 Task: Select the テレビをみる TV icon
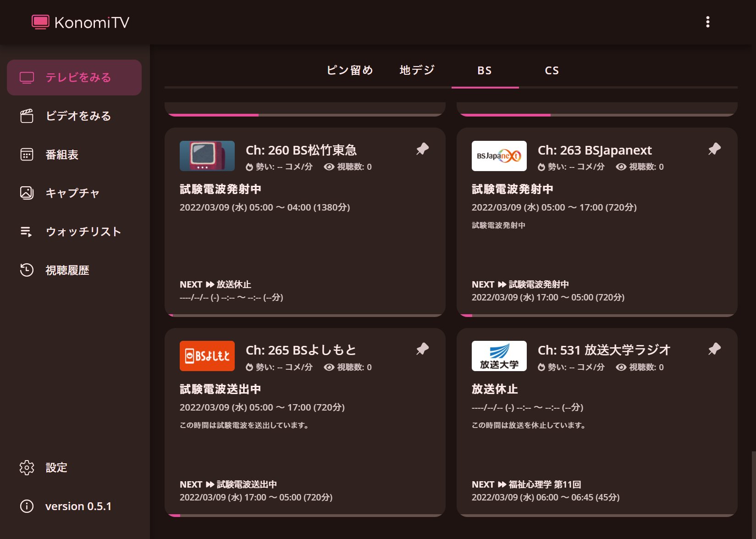tap(27, 78)
